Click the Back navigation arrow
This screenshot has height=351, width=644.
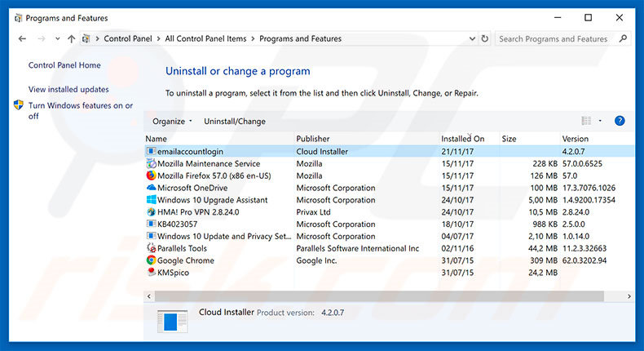(x=22, y=38)
